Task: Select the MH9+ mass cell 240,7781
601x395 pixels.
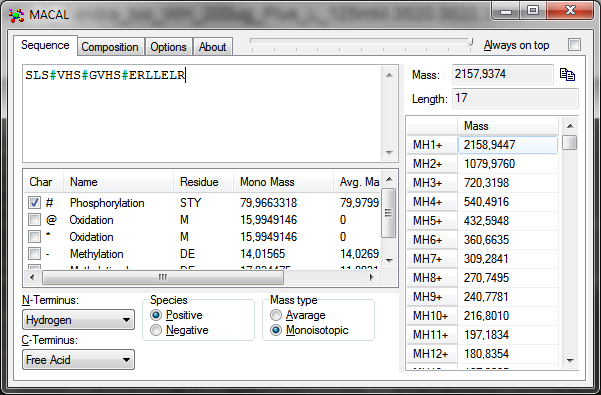Action: click(x=508, y=297)
